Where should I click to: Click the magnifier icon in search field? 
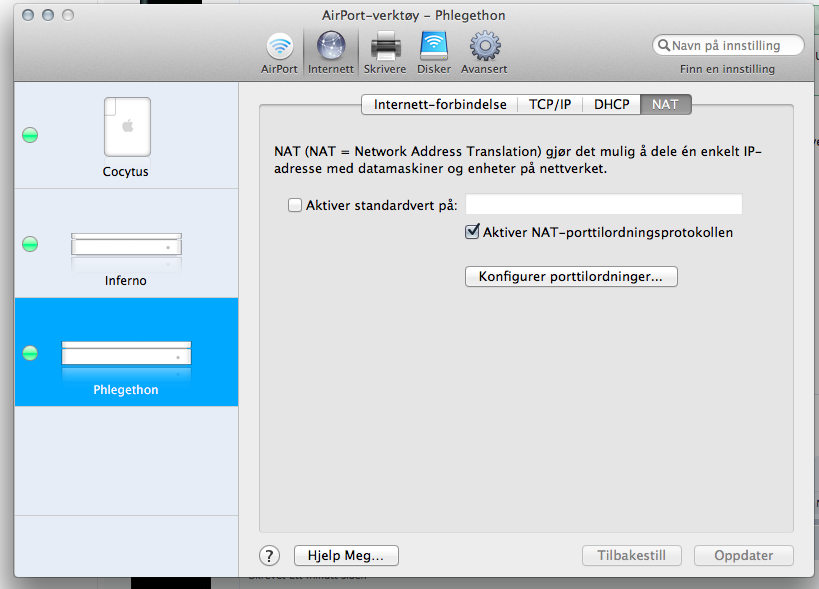664,45
